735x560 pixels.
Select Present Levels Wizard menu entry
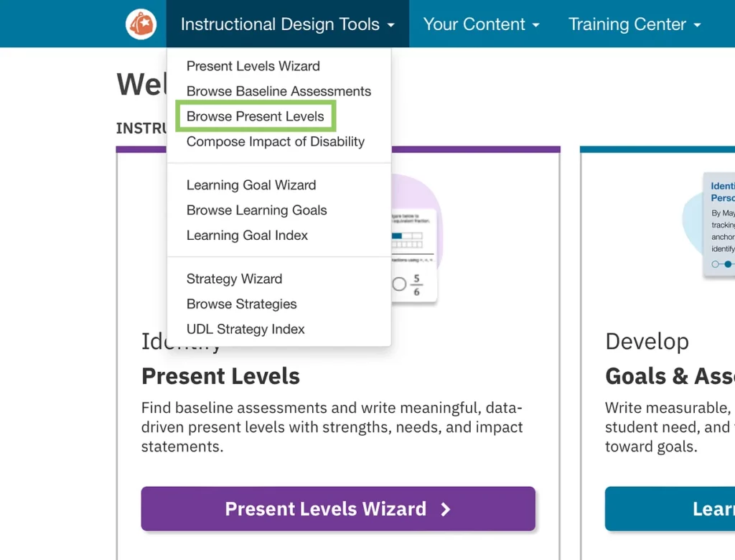[253, 66]
